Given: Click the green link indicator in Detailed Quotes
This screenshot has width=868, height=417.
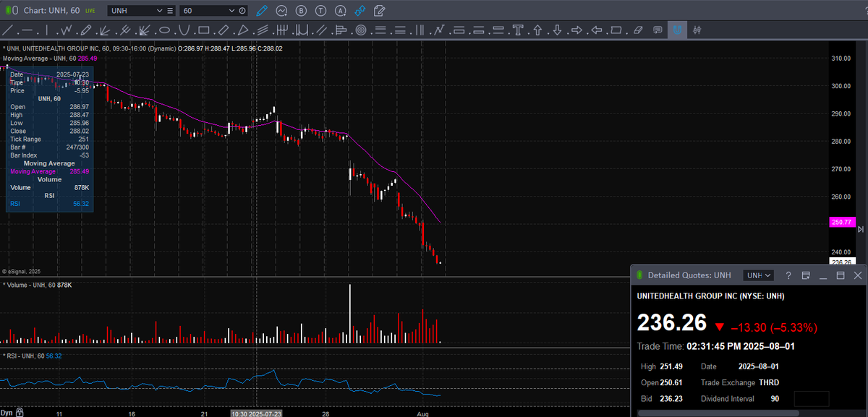Looking at the screenshot, I should click(x=640, y=275).
